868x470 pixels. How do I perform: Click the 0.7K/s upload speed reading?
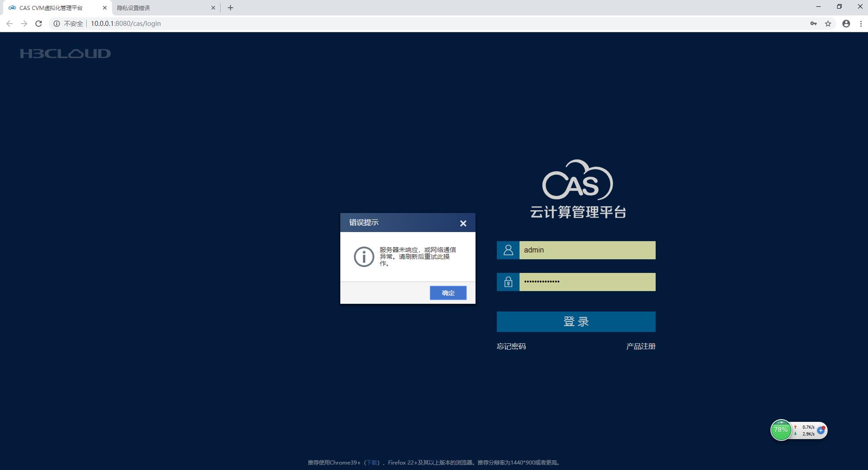coord(808,427)
